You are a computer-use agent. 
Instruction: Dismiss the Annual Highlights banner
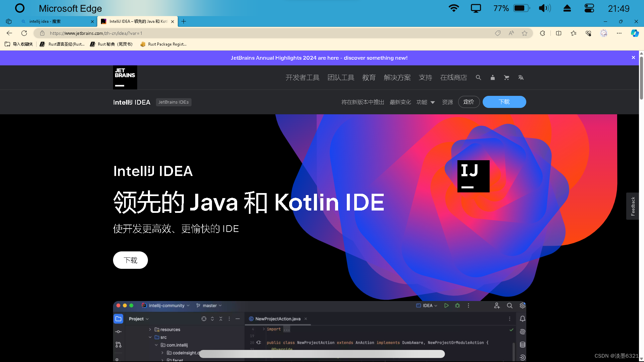point(633,58)
